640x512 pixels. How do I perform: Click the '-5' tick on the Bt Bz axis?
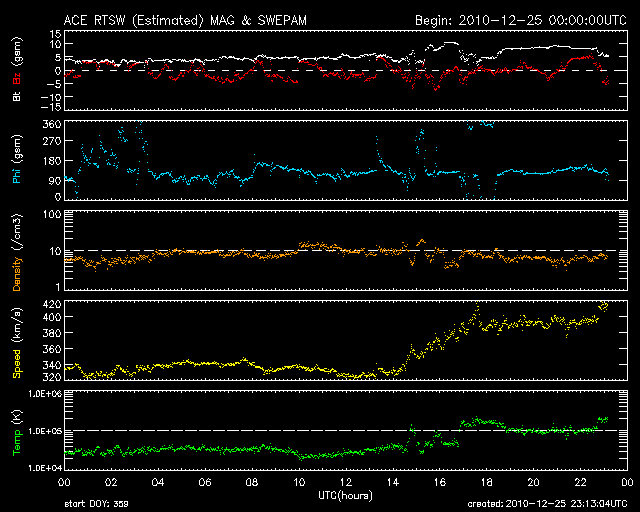click(x=53, y=84)
